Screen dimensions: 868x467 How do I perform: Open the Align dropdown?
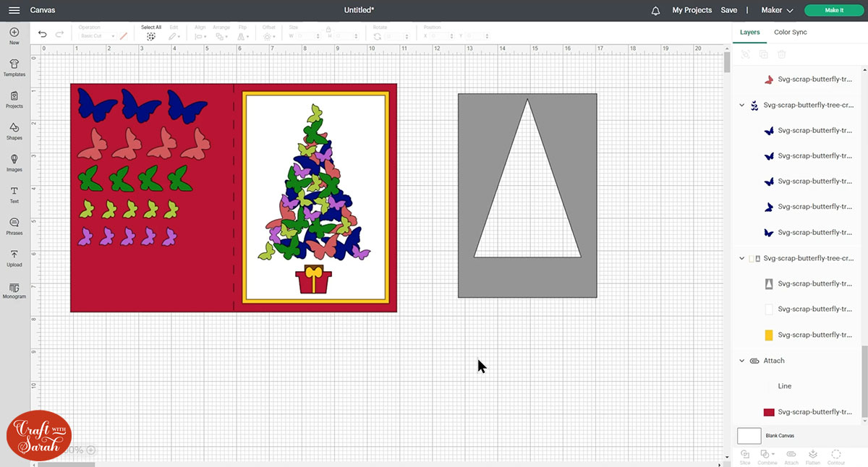200,36
